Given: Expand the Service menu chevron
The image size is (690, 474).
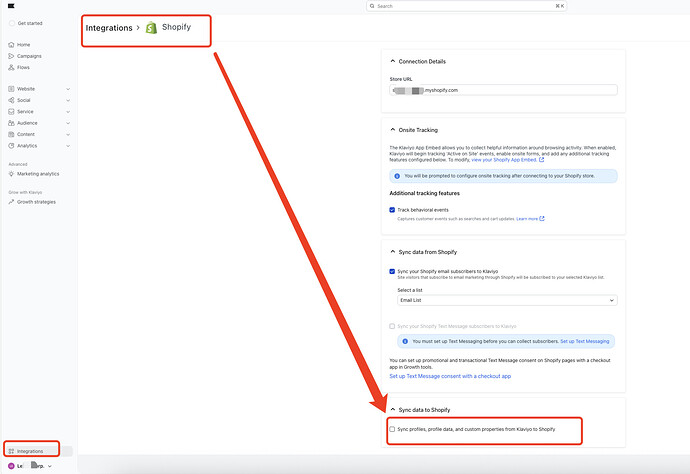Looking at the screenshot, I should (68, 112).
